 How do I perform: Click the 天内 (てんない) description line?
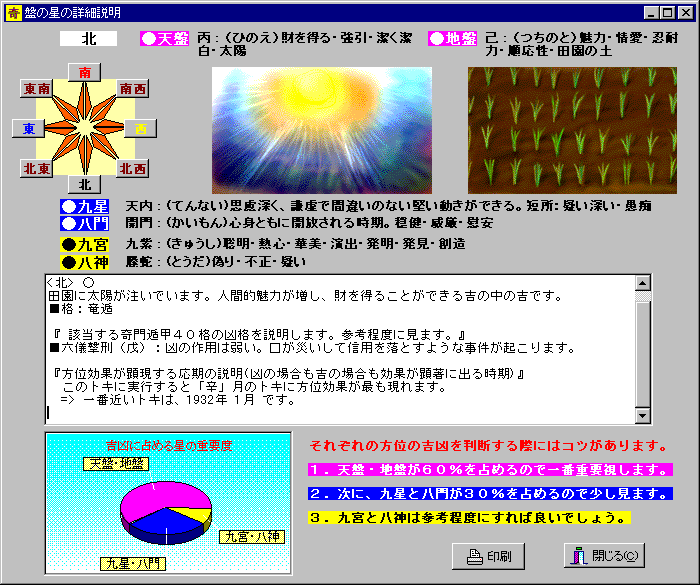pos(388,206)
